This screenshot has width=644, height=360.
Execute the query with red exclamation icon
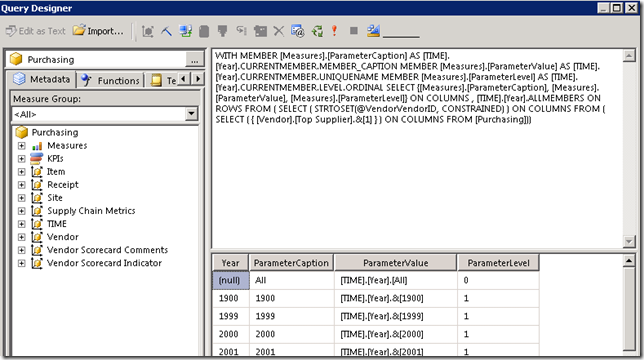[x=335, y=31]
